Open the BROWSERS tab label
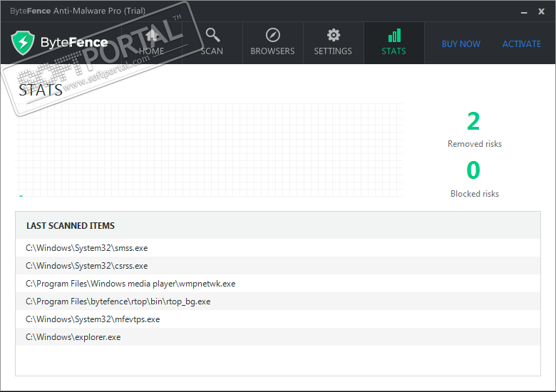Screen dimensions: 556x392 coord(272,51)
